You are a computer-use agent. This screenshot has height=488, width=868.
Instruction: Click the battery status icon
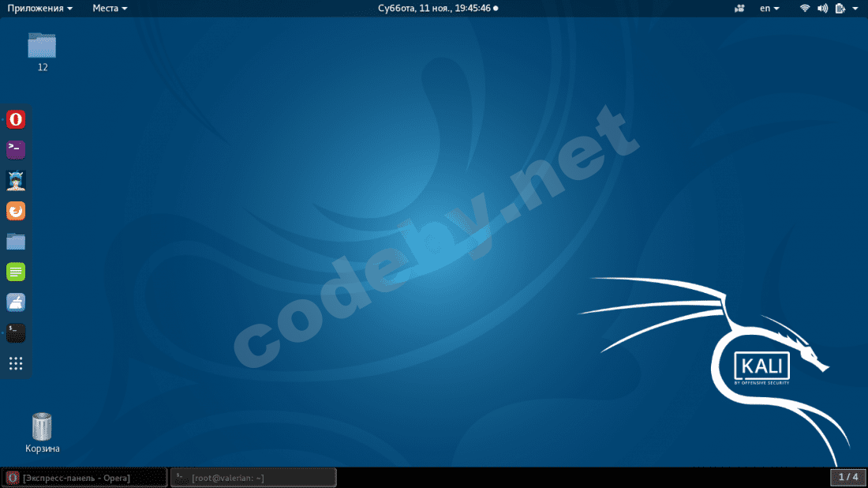pyautogui.click(x=840, y=9)
